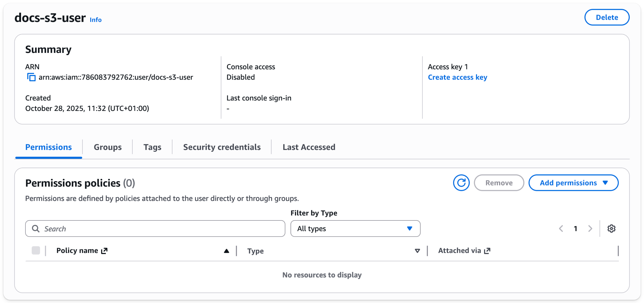
Task: Refresh the permissions policies list
Action: pyautogui.click(x=461, y=183)
